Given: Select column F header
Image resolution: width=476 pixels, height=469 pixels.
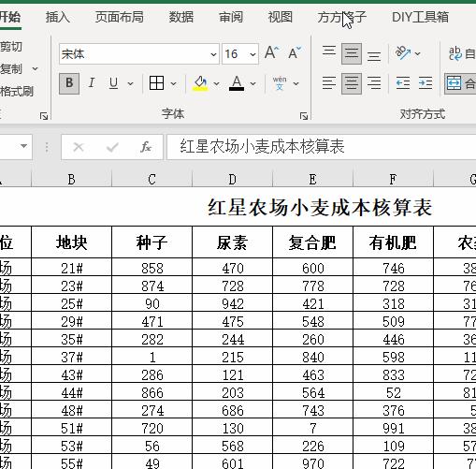Looking at the screenshot, I should [x=393, y=180].
